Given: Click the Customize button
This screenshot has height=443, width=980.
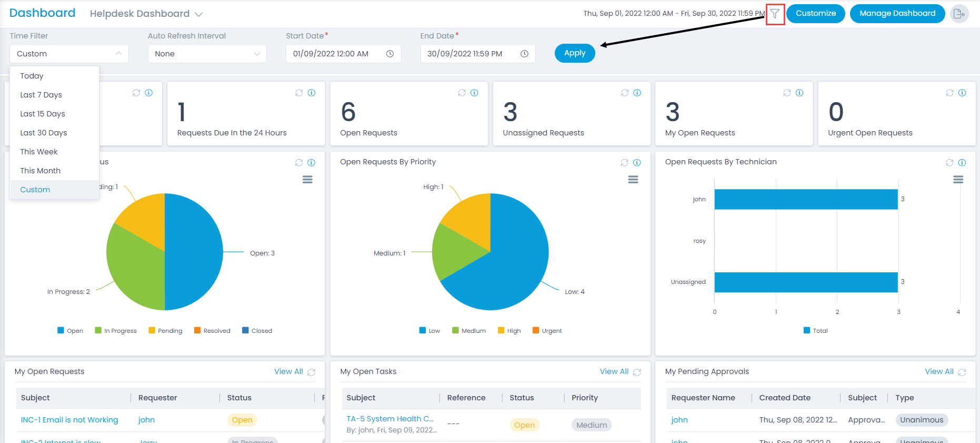Looking at the screenshot, I should coord(816,14).
